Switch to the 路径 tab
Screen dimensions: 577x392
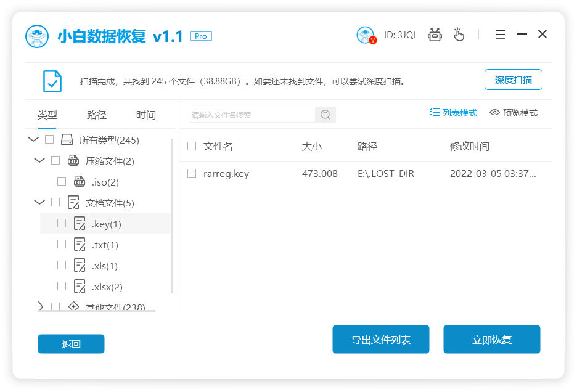(x=96, y=115)
